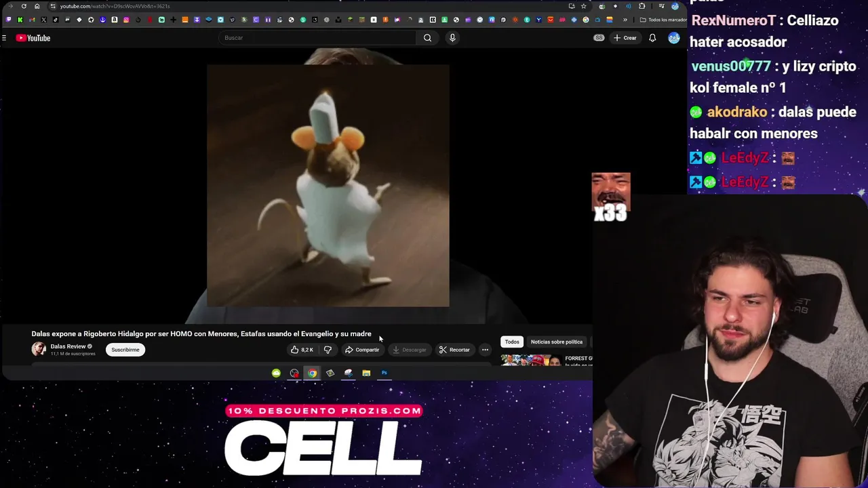Screen dimensions: 868x488
Task: Open the YouTube account avatar menu
Action: tap(674, 38)
